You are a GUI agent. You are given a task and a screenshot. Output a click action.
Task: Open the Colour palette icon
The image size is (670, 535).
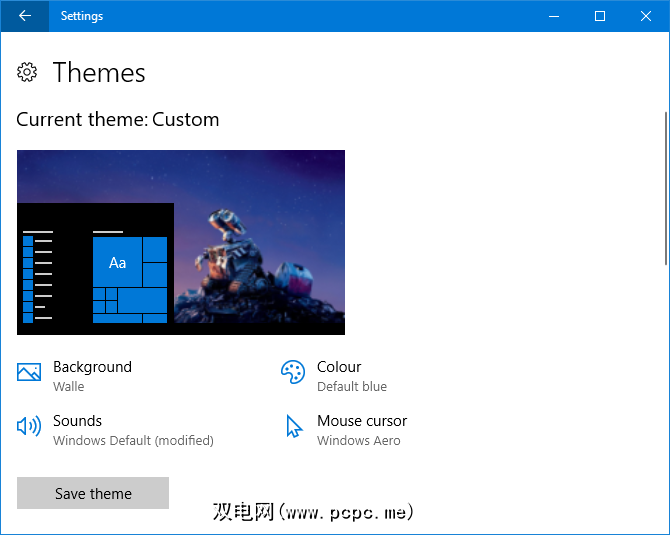pyautogui.click(x=293, y=372)
